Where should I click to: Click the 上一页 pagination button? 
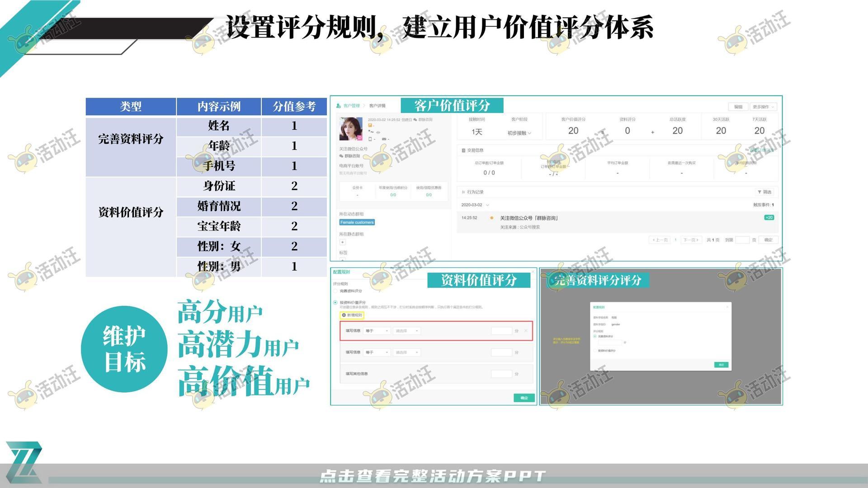[660, 240]
